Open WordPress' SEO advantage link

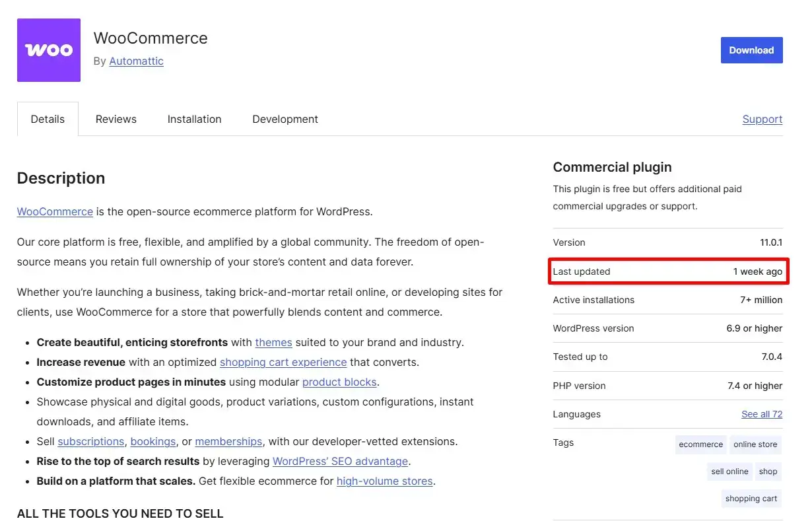[341, 461]
